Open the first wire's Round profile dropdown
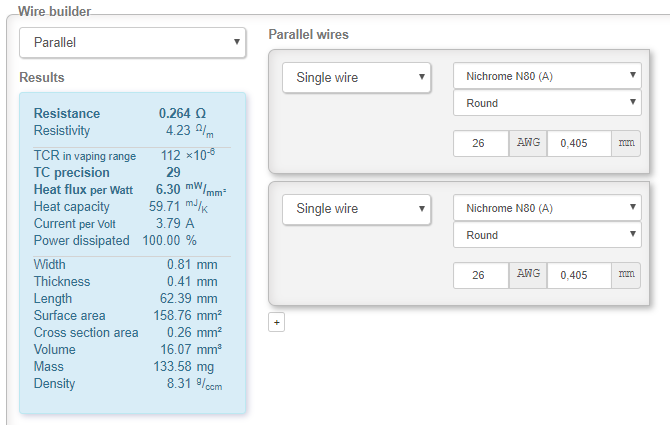The image size is (670, 425). tap(547, 103)
